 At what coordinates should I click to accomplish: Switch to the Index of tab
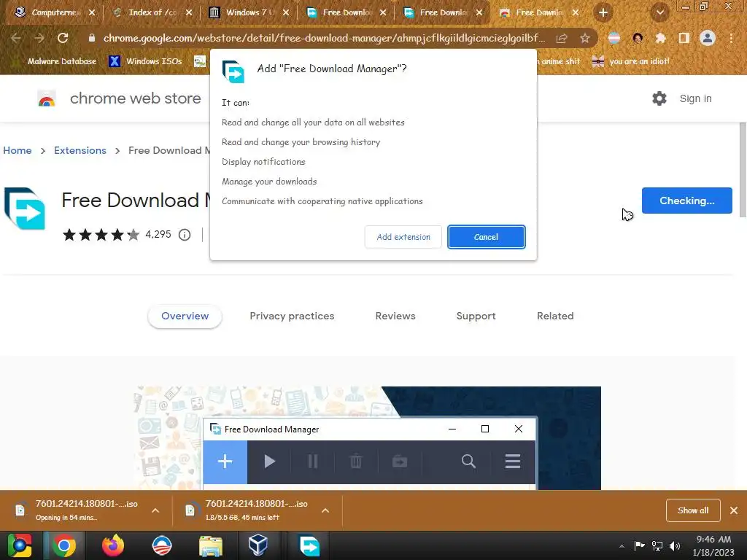click(x=152, y=13)
